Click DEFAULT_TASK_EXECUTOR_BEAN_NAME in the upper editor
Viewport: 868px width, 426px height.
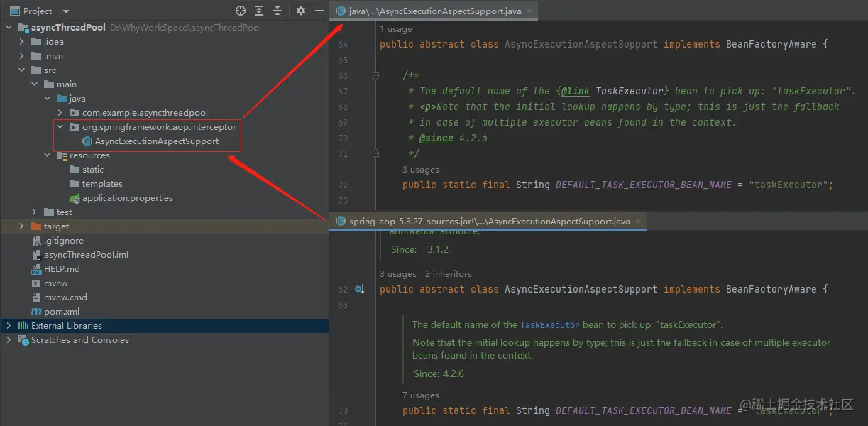(644, 185)
